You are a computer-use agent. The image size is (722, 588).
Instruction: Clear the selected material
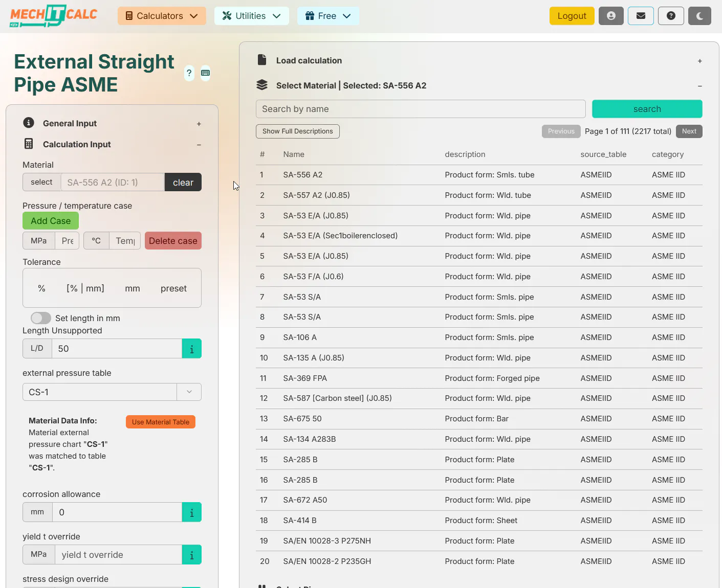point(183,183)
